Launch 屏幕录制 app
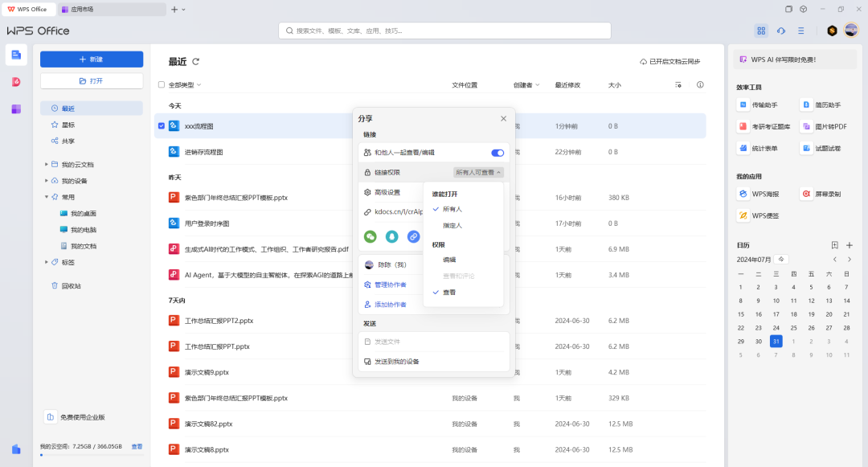The height and width of the screenshot is (467, 868). [x=821, y=195]
